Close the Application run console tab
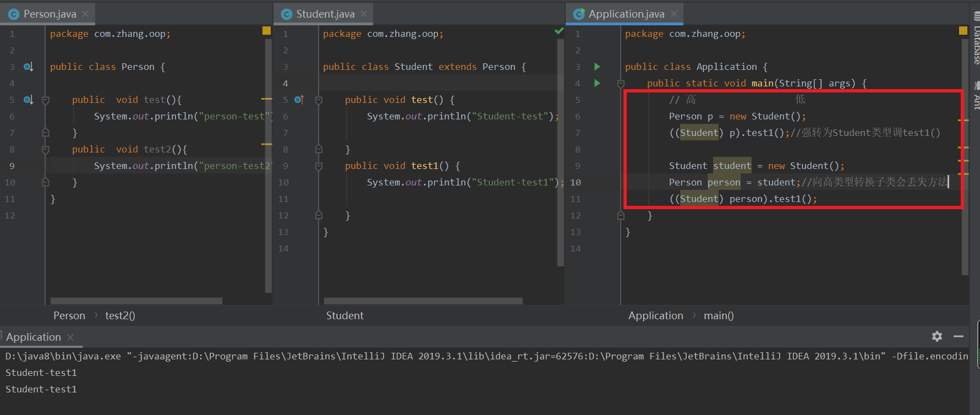 point(70,337)
